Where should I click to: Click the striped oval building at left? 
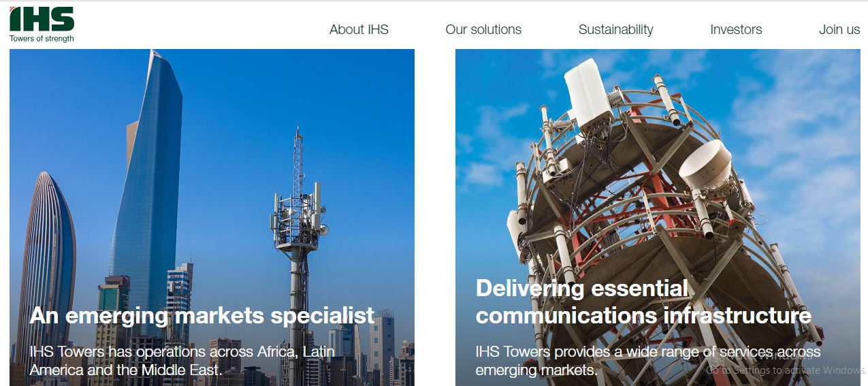click(x=46, y=259)
